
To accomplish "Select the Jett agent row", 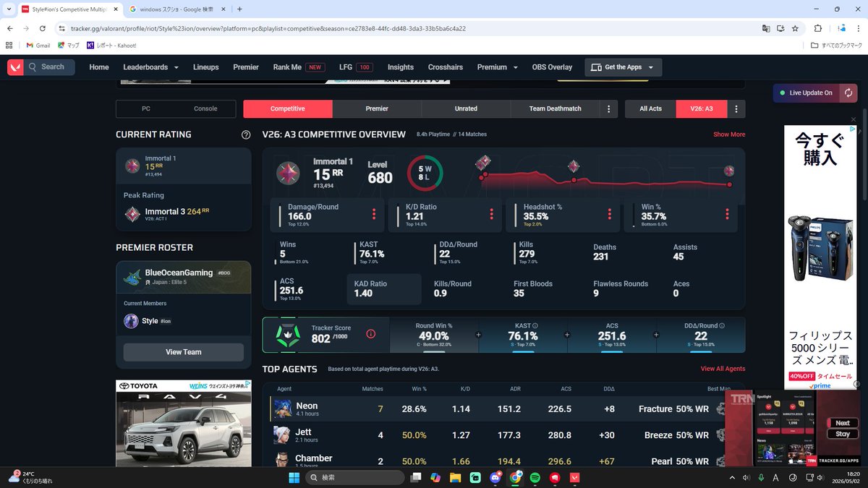I will click(x=503, y=435).
